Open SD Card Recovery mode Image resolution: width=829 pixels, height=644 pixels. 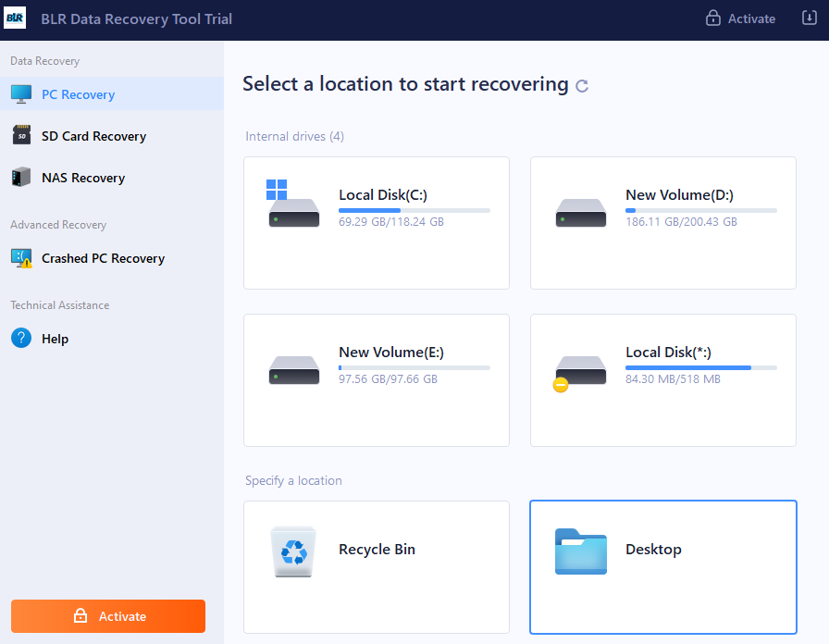[112, 136]
